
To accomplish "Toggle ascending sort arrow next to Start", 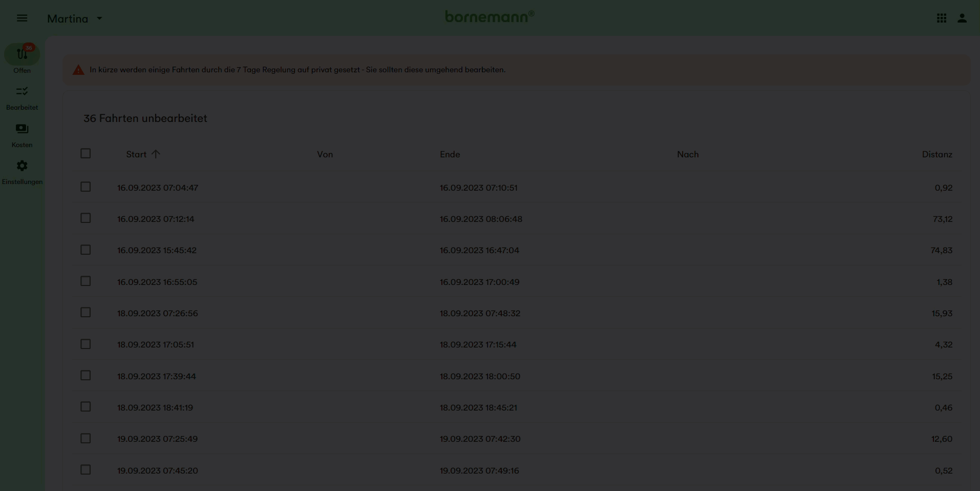I will [156, 154].
